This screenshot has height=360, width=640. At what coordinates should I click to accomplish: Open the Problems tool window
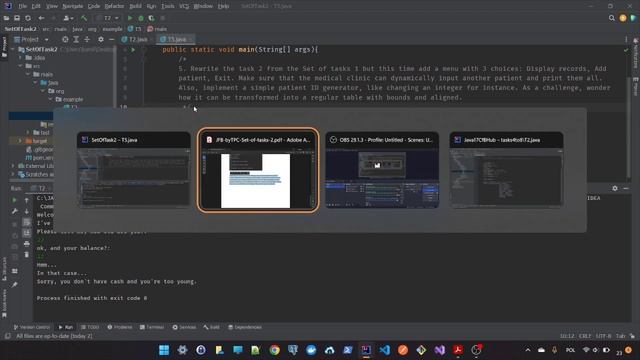click(x=120, y=327)
